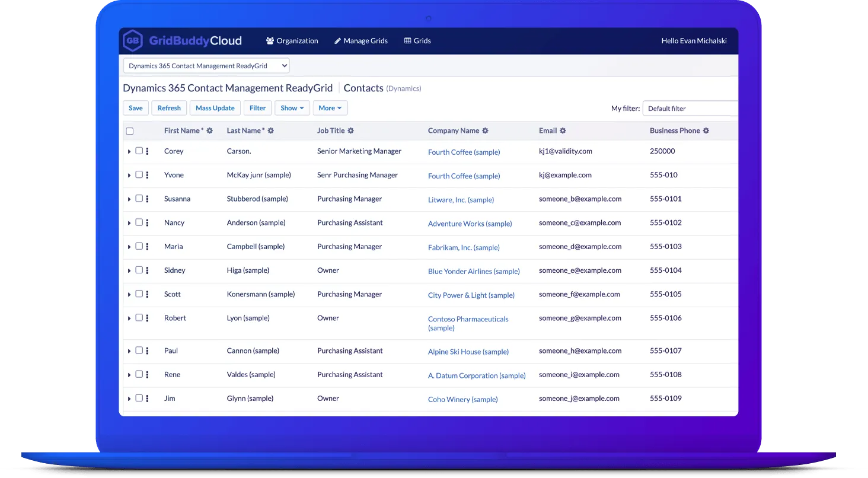The height and width of the screenshot is (478, 868).
Task: Expand the Rene row details arrow
Action: pyautogui.click(x=129, y=375)
